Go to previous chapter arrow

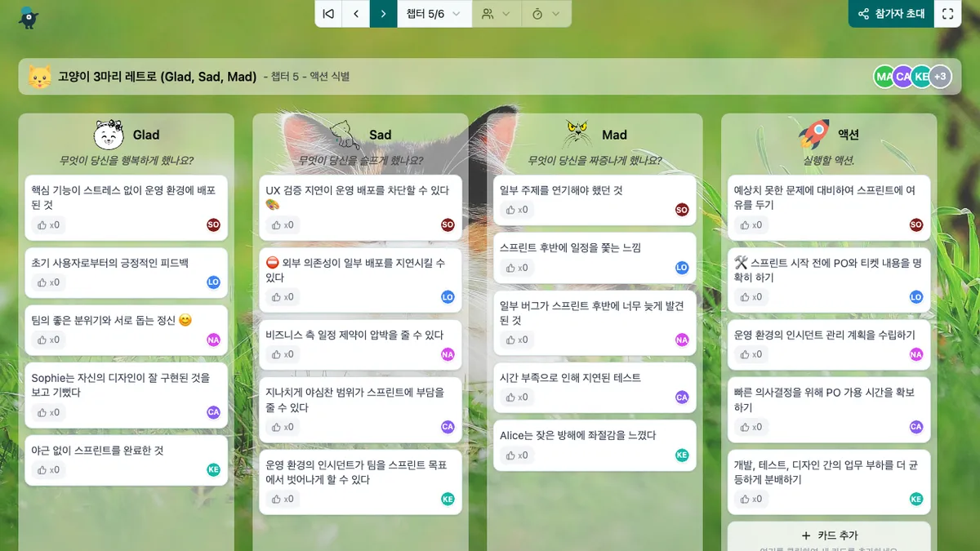coord(355,14)
